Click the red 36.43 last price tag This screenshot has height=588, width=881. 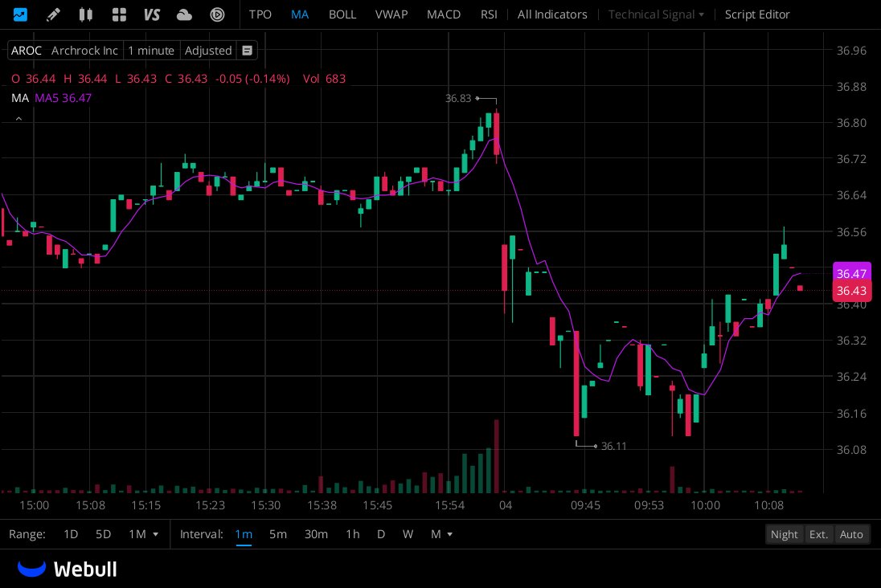pos(851,291)
